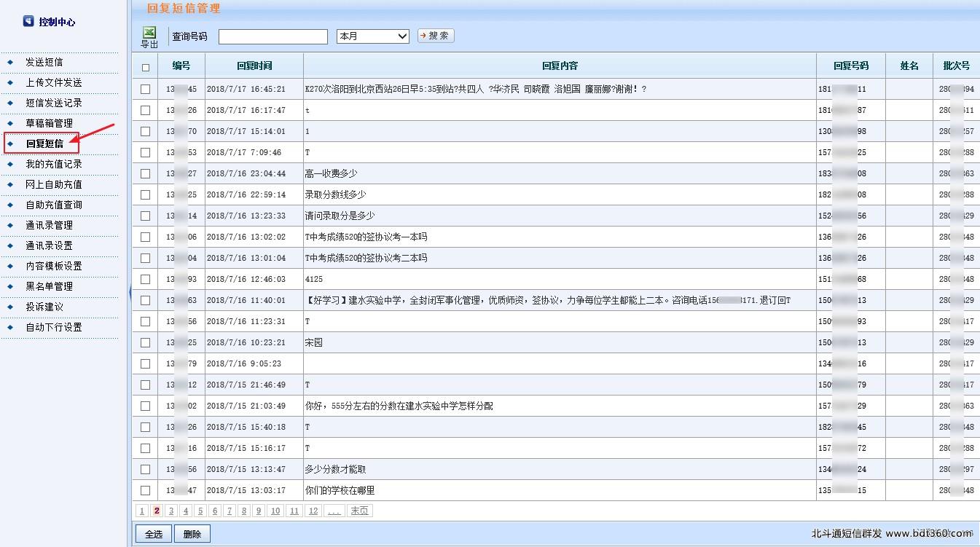This screenshot has width=980, height=547.
Task: Check the row with 请问录取分是多少
Action: (146, 216)
